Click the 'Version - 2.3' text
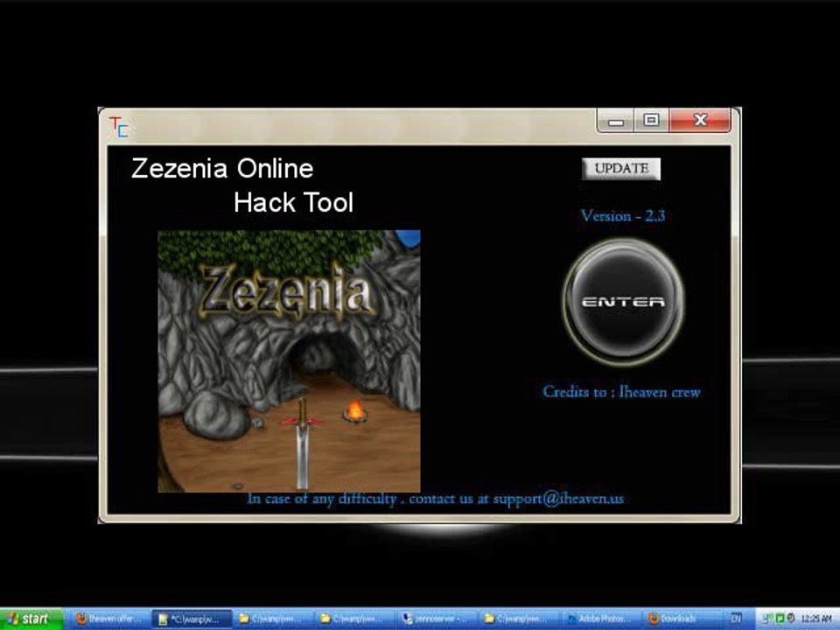The image size is (840, 630). pyautogui.click(x=623, y=216)
